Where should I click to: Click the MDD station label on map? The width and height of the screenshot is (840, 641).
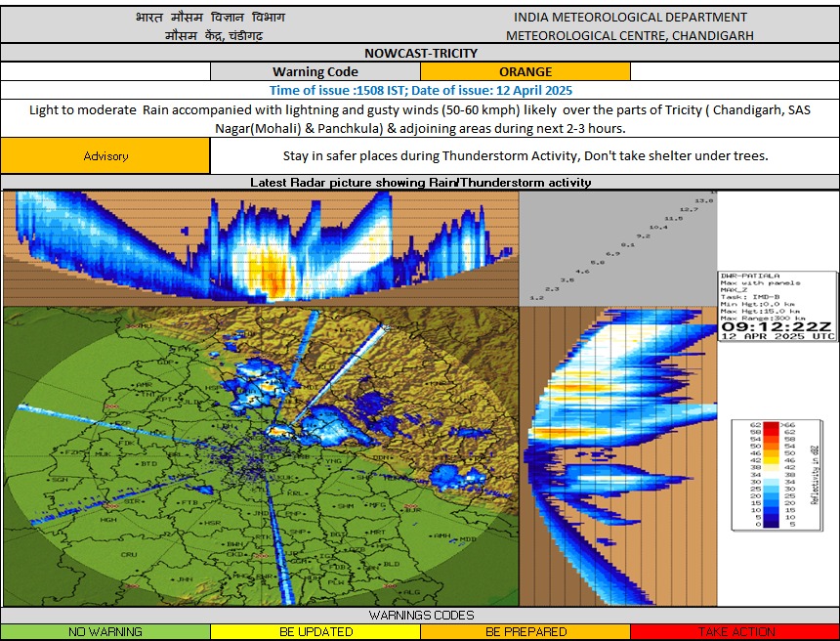coord(468,538)
